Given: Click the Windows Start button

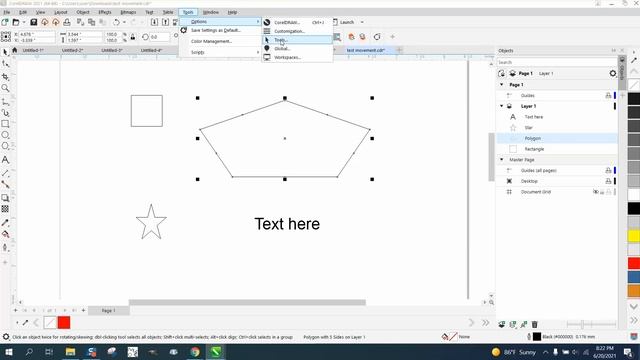Looking at the screenshot, I should [x=8, y=352].
